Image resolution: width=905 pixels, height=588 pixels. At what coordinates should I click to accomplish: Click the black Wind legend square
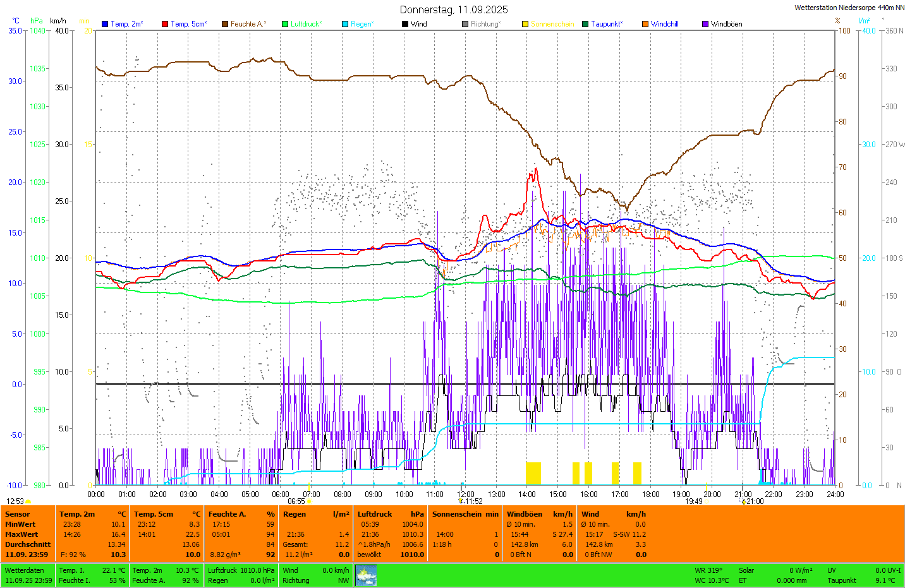pos(405,24)
